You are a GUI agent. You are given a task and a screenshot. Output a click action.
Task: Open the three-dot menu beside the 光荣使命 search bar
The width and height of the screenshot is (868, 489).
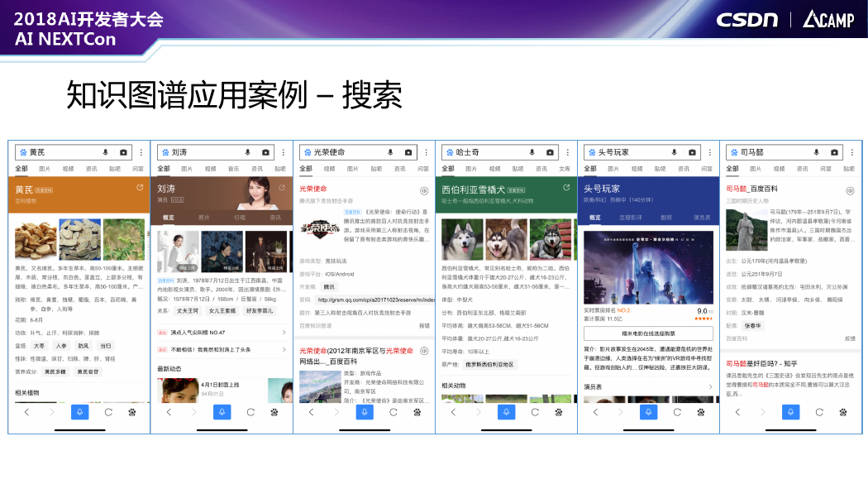(427, 152)
